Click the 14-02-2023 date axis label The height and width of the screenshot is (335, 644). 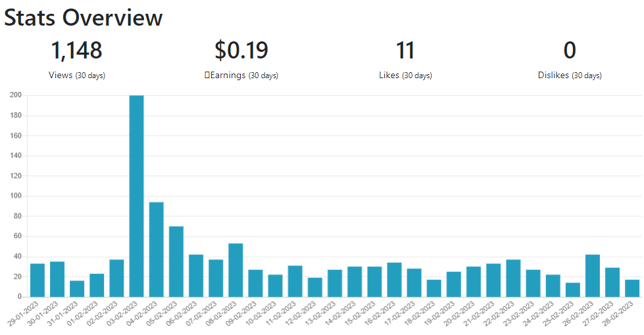coord(340,313)
